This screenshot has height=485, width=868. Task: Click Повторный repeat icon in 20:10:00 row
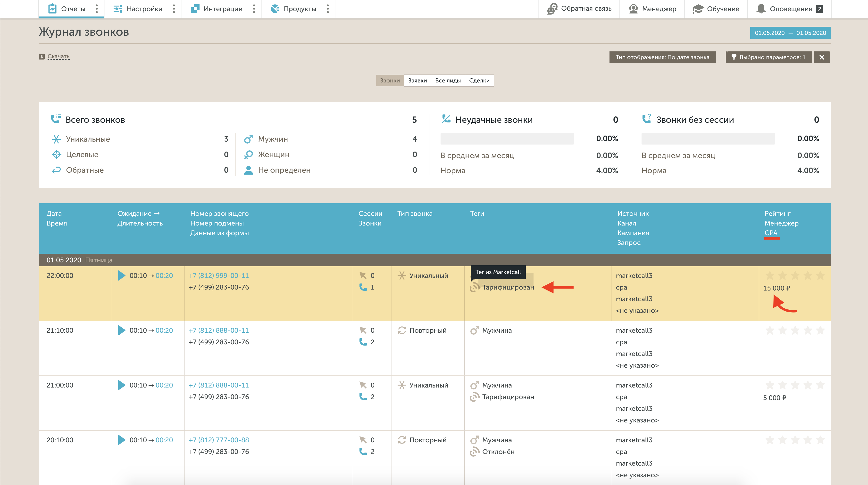tap(402, 440)
